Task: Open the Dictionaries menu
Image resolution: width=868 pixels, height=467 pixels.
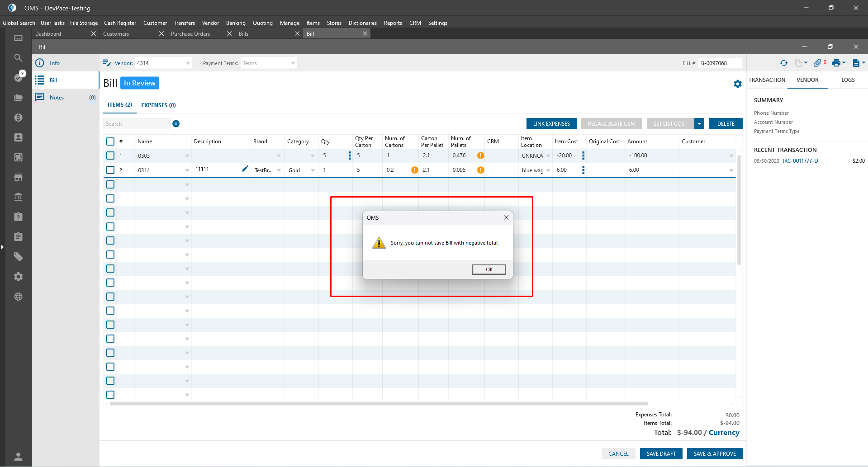Action: [x=362, y=23]
